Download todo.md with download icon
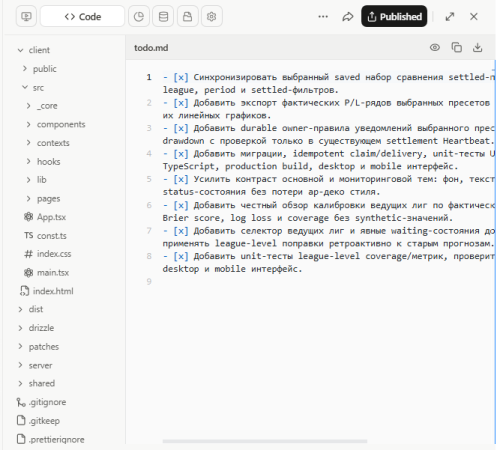This screenshot has width=500, height=450. (477, 47)
